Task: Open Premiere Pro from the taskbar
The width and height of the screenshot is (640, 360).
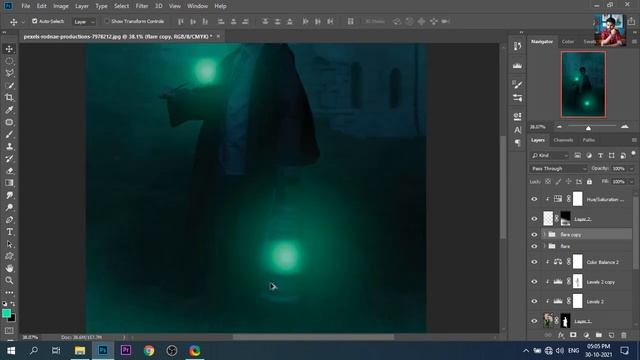Action: tap(126, 351)
